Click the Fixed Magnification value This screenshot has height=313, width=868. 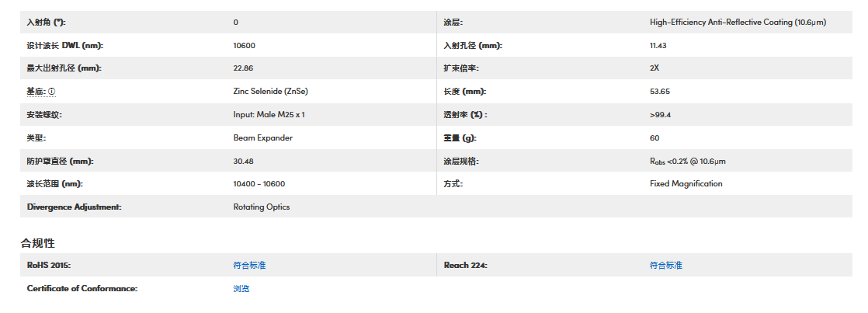(686, 184)
